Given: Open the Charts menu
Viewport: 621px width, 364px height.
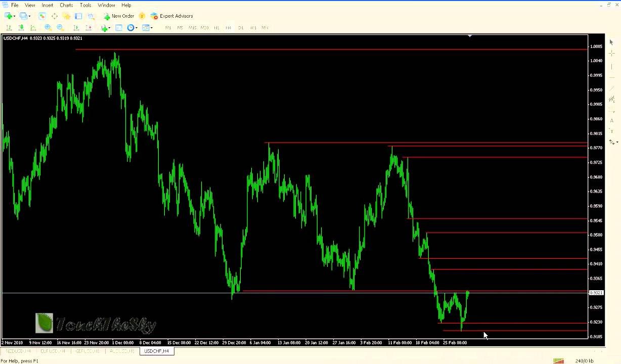Looking at the screenshot, I should (66, 5).
